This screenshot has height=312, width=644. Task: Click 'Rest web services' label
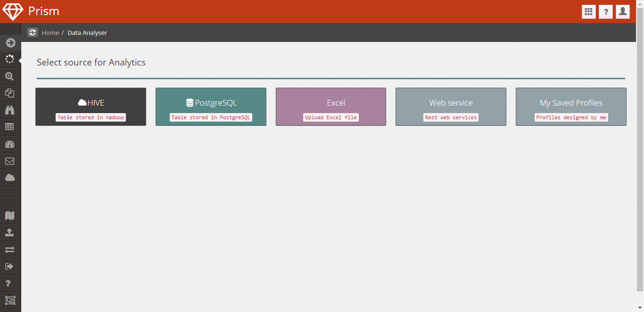tap(451, 117)
